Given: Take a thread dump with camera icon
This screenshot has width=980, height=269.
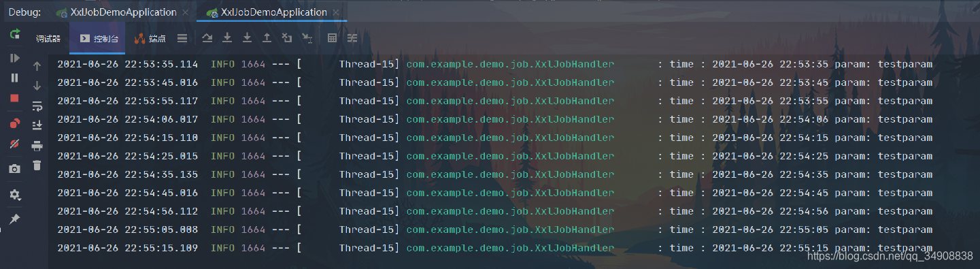Looking at the screenshot, I should coord(15,168).
